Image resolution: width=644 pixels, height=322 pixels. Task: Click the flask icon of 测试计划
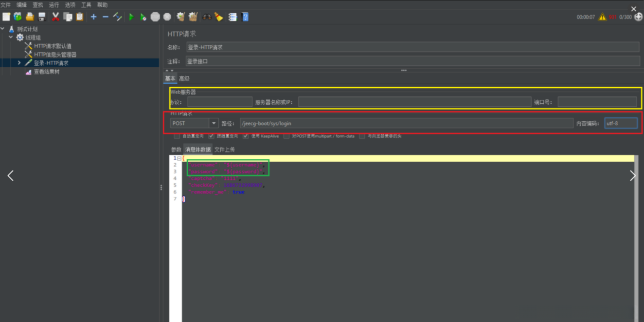[x=12, y=29]
